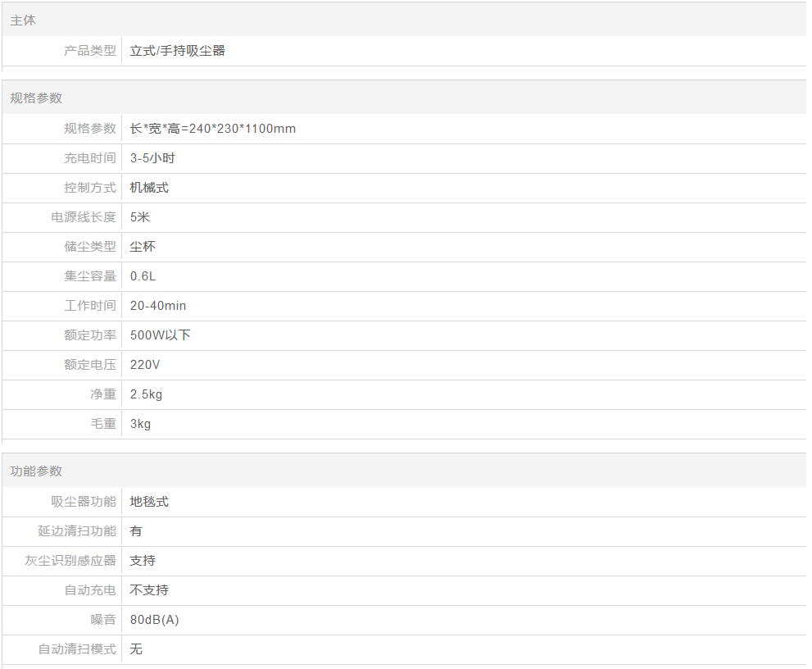Click the 电源线长度 label
The height and width of the screenshot is (669, 812).
84,217
